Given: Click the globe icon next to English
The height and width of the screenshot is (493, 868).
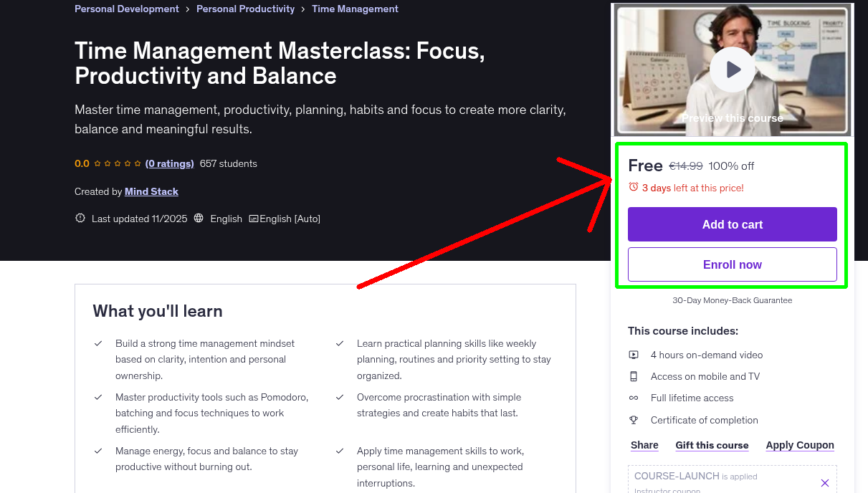Looking at the screenshot, I should click(199, 219).
